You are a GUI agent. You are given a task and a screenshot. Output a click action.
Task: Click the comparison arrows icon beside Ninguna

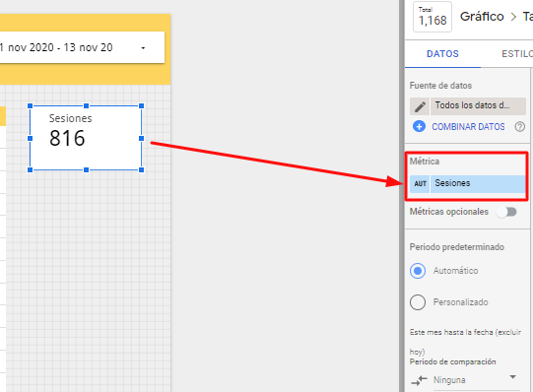pyautogui.click(x=419, y=380)
